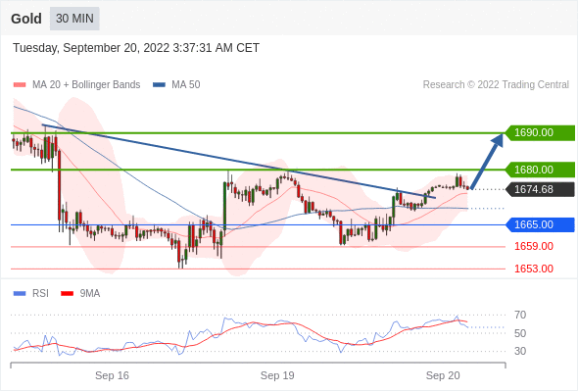The width and height of the screenshot is (578, 392).
Task: Click the blue upward forecast arrow
Action: tap(487, 162)
